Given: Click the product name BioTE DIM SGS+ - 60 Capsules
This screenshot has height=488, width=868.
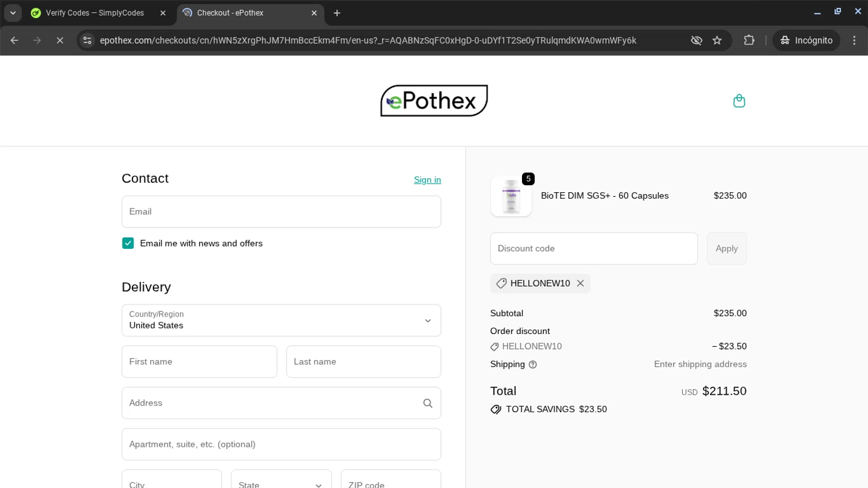Looking at the screenshot, I should click(x=605, y=196).
